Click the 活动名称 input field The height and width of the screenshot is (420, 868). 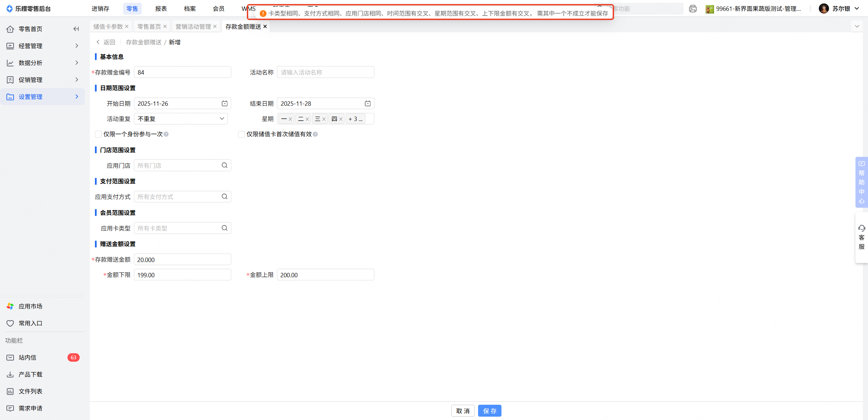pos(325,72)
